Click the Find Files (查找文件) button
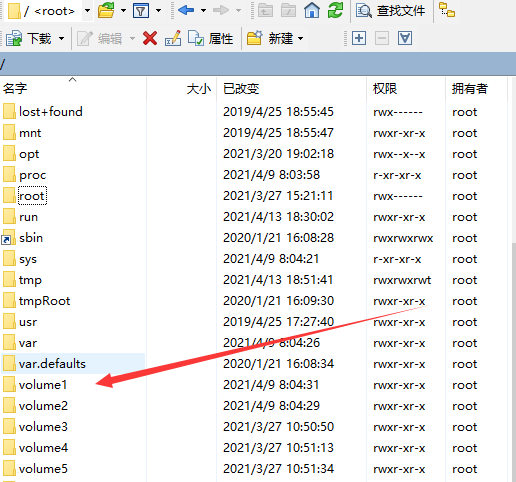This screenshot has width=516, height=482. (x=390, y=11)
